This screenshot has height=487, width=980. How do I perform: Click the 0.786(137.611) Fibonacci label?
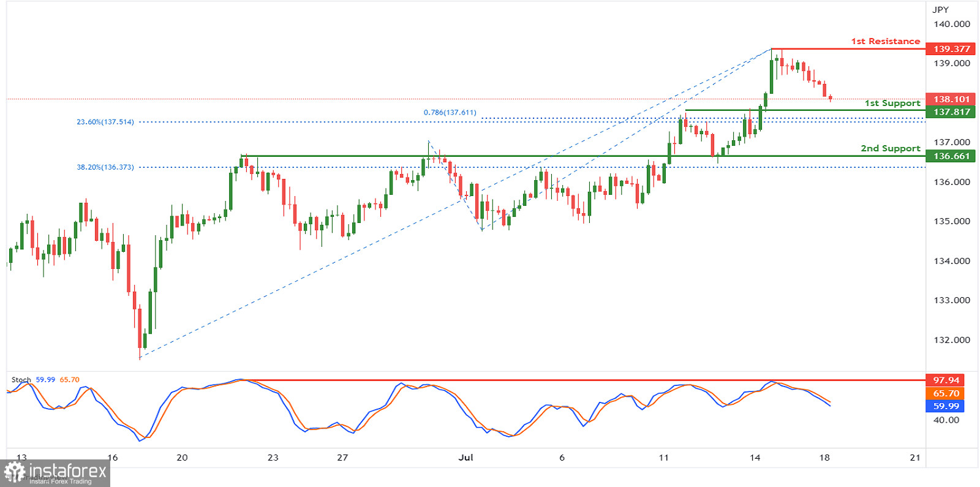450,113
